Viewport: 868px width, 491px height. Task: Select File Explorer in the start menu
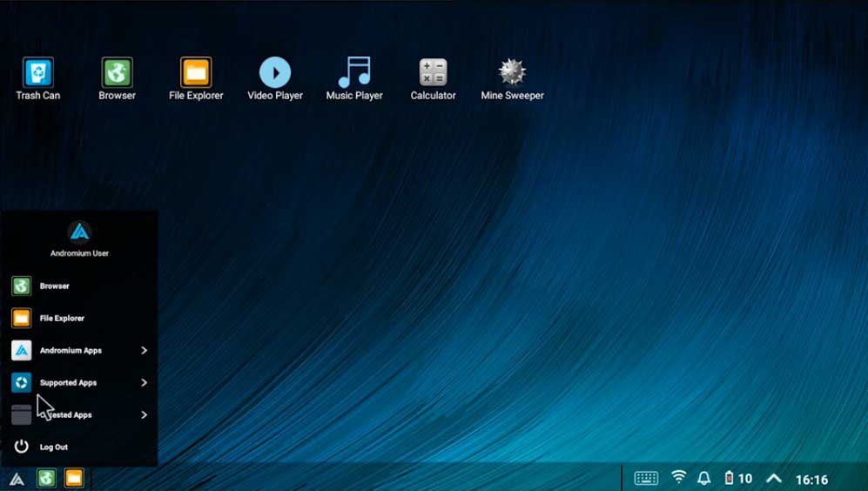pyautogui.click(x=79, y=319)
